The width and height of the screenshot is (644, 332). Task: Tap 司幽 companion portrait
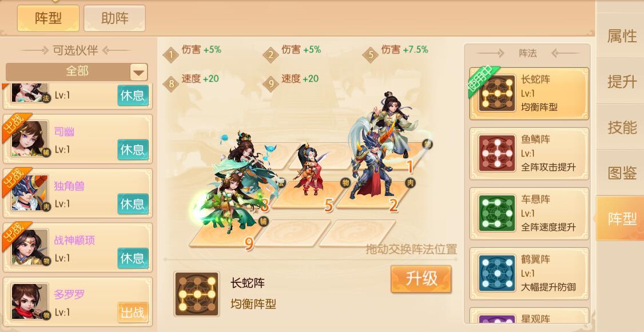[x=30, y=139]
